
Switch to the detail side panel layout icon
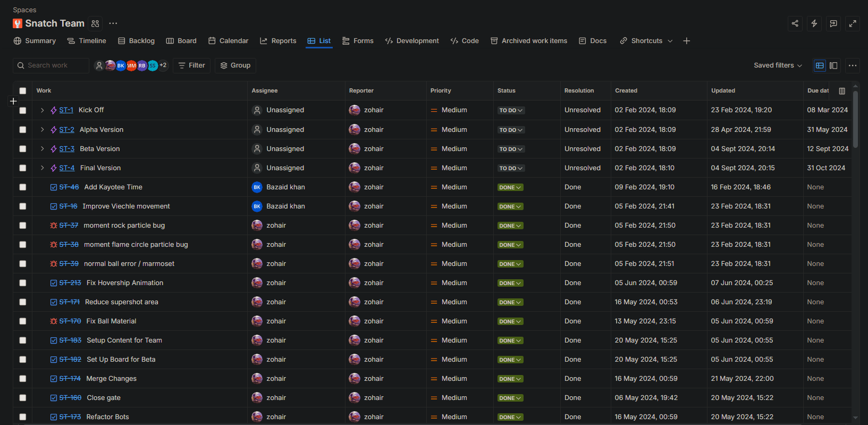tap(833, 65)
